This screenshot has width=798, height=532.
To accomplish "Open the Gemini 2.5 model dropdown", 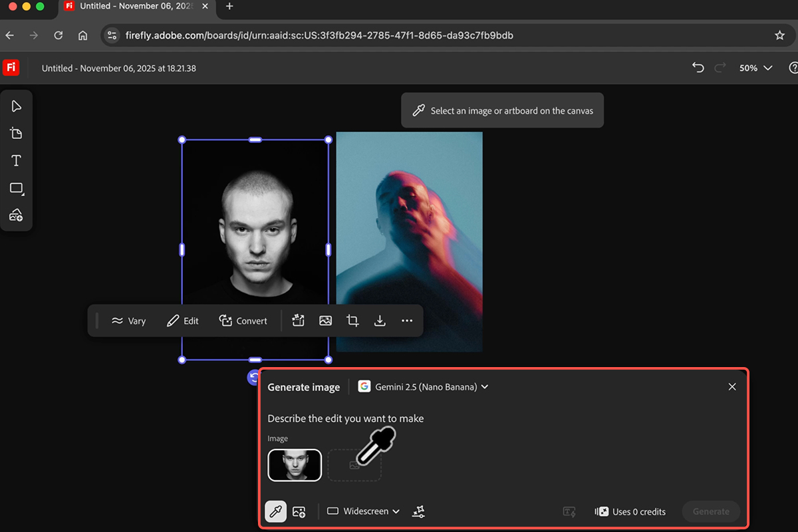I will pyautogui.click(x=423, y=387).
